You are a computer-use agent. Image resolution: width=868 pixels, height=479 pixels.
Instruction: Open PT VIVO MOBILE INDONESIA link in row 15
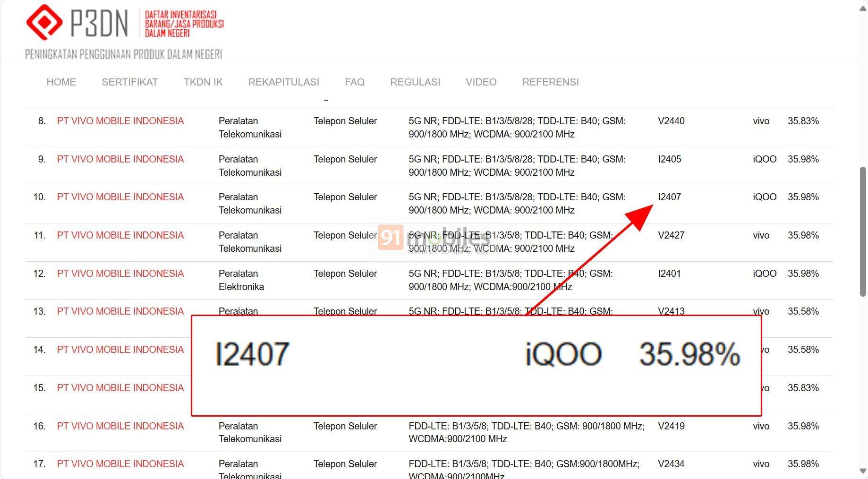click(x=120, y=388)
